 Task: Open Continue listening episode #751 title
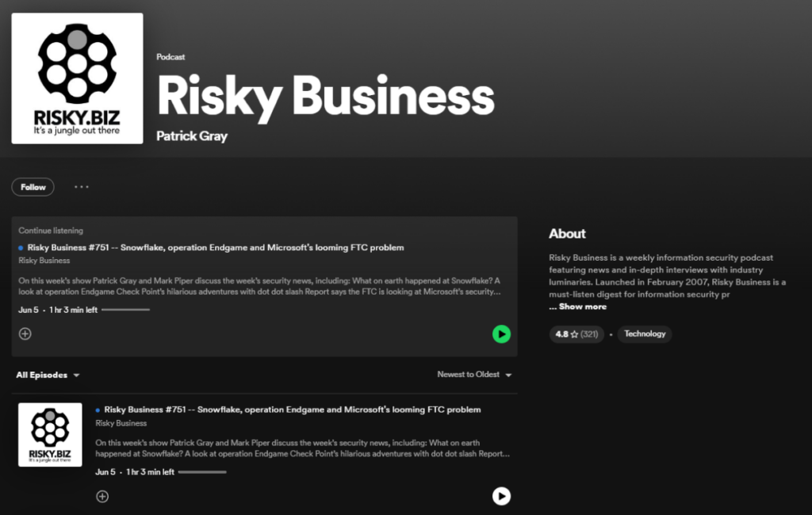pos(216,247)
